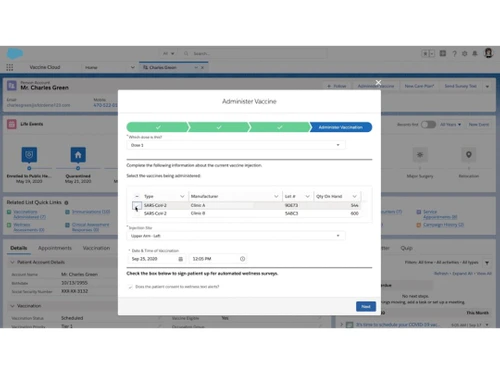Screen dimensions: 500x375
Task: Click the Life Events calendar icon
Action: 12,124
